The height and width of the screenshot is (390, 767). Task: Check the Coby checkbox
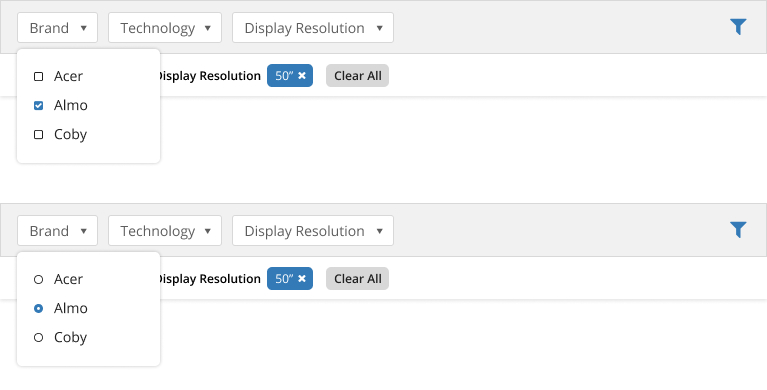pos(38,135)
